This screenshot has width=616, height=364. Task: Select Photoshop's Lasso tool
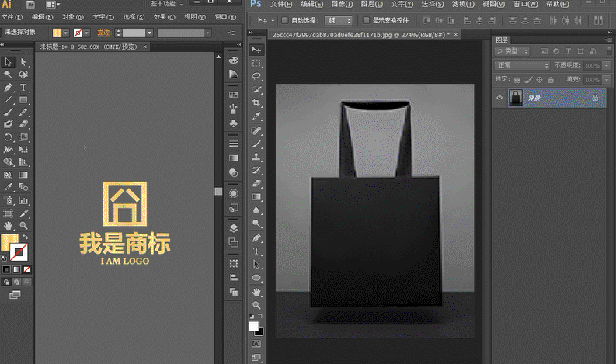coord(256,76)
